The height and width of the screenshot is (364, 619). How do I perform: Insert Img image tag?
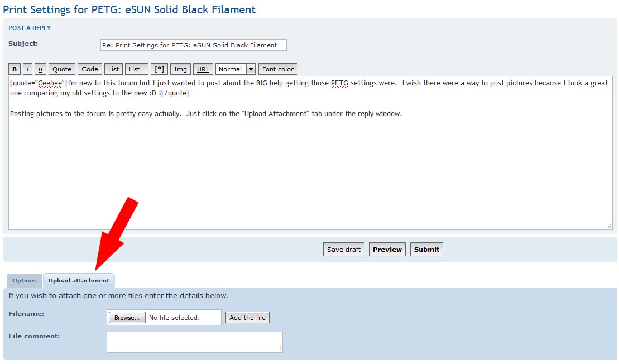pyautogui.click(x=180, y=69)
